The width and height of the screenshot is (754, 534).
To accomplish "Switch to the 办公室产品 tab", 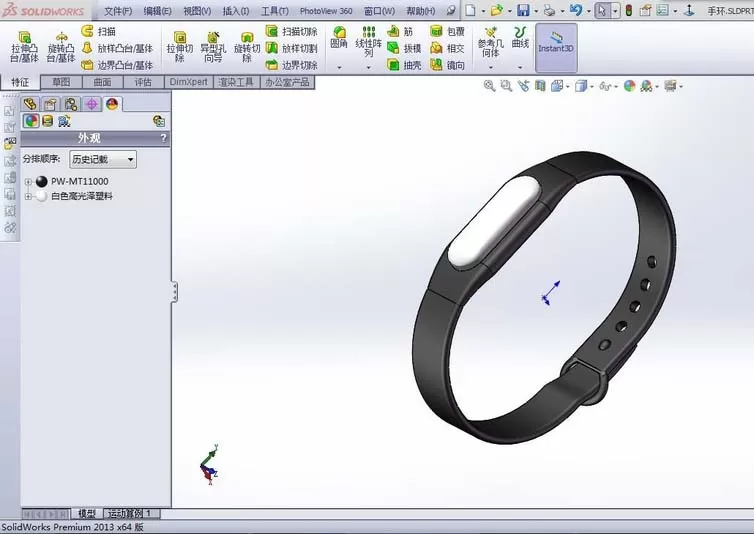I will tap(287, 82).
